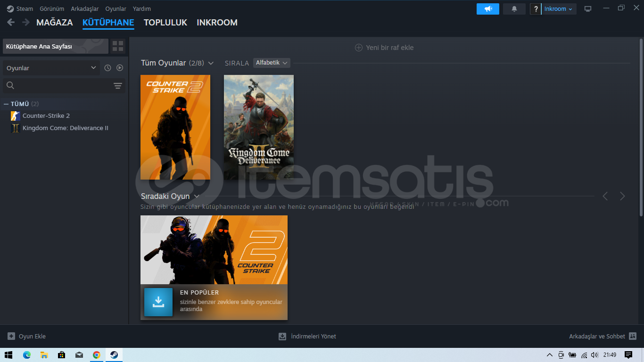This screenshot has width=644, height=362.
Task: Select the KÜTÜPHANE tab
Action: click(x=108, y=23)
